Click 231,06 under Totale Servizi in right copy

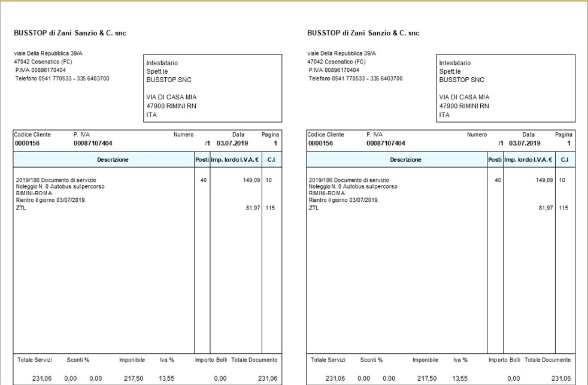[x=335, y=378]
